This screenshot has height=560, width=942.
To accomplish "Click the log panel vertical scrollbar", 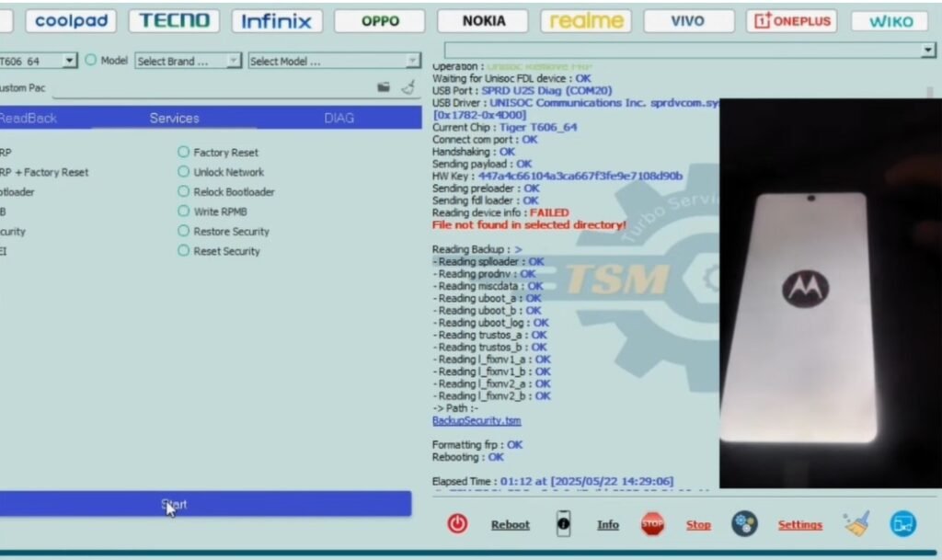I will point(930,95).
